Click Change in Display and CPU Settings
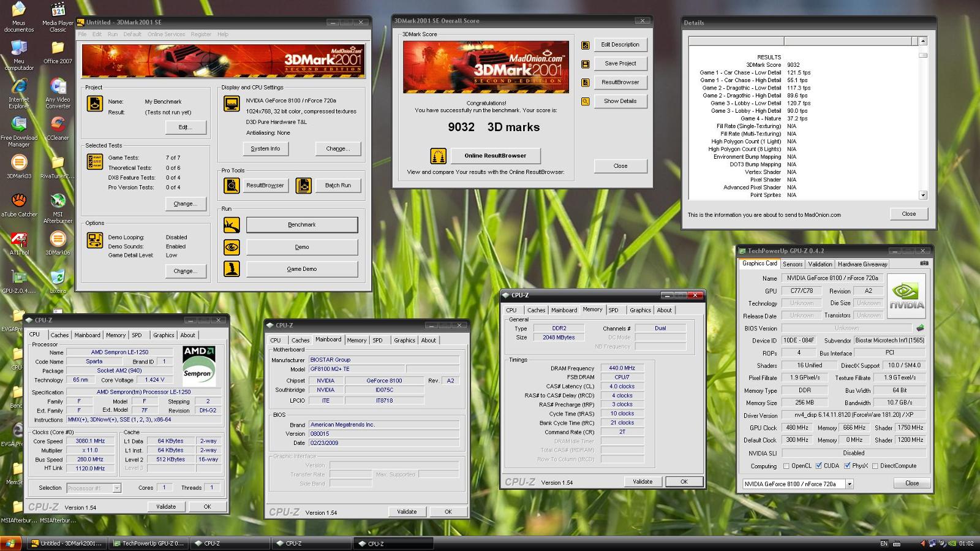Image resolution: width=980 pixels, height=551 pixels. point(338,149)
